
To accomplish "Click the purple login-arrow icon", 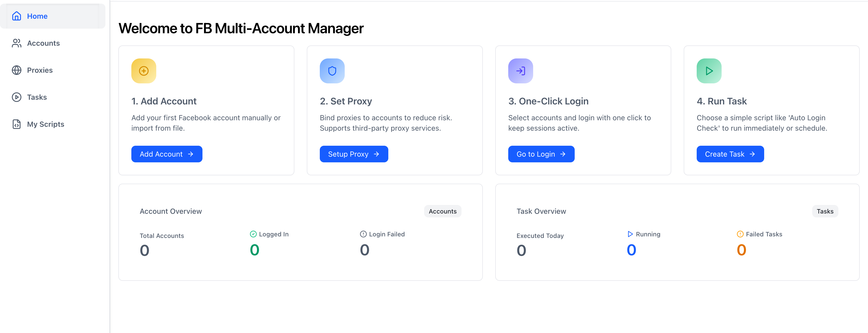I will pos(520,71).
